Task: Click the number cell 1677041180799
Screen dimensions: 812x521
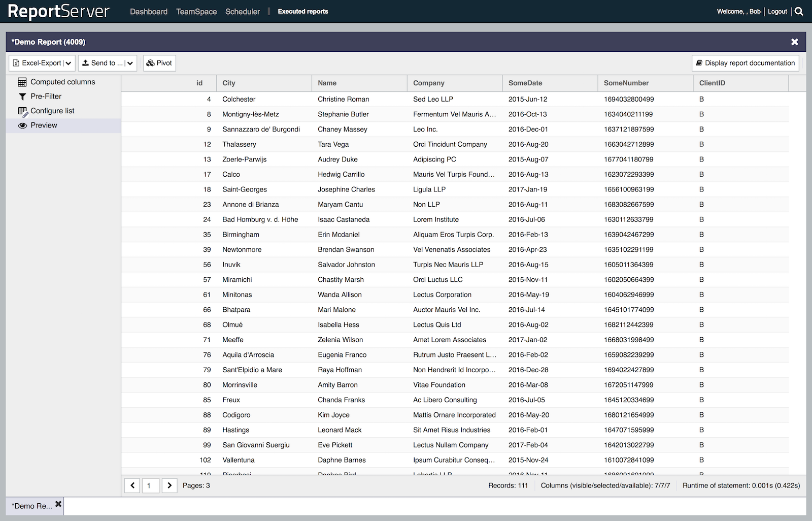Action: click(629, 159)
